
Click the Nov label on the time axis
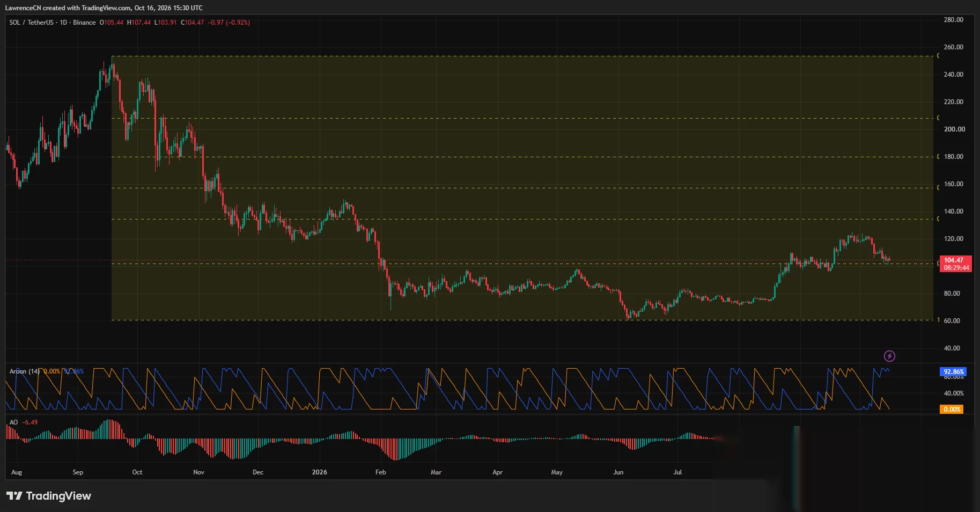[x=198, y=472]
